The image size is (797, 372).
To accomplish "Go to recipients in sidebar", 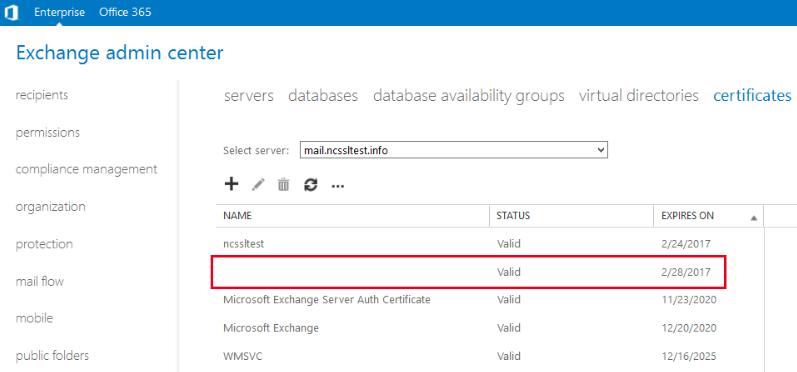I will (42, 95).
